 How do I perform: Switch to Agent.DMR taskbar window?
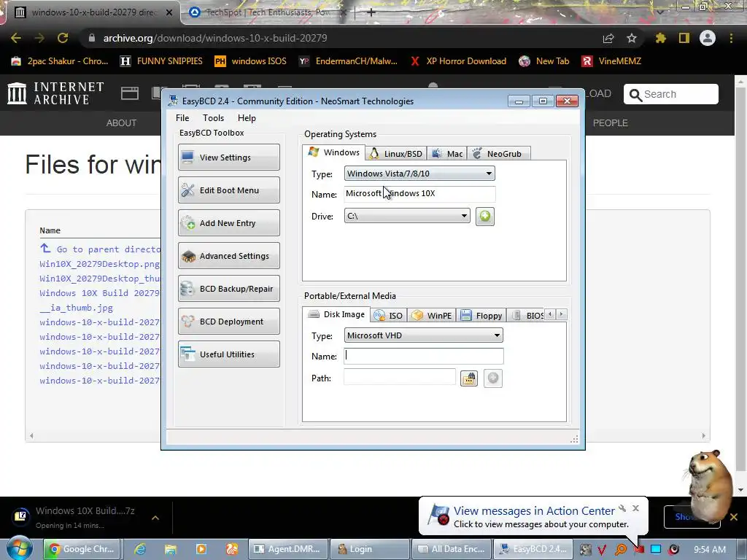click(288, 548)
